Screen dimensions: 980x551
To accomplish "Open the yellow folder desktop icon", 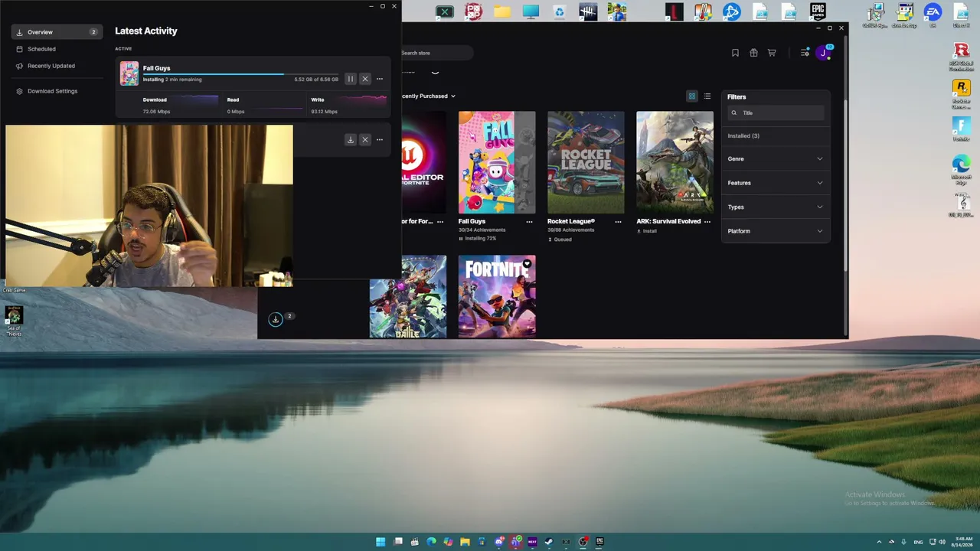I will click(x=501, y=12).
